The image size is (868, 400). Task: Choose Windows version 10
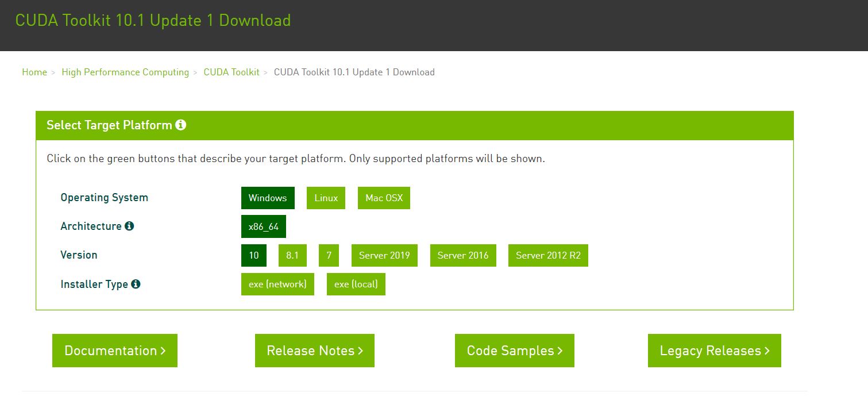coord(254,255)
